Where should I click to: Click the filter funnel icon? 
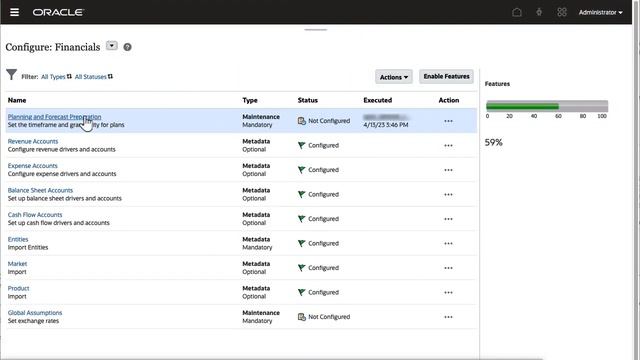(x=11, y=75)
